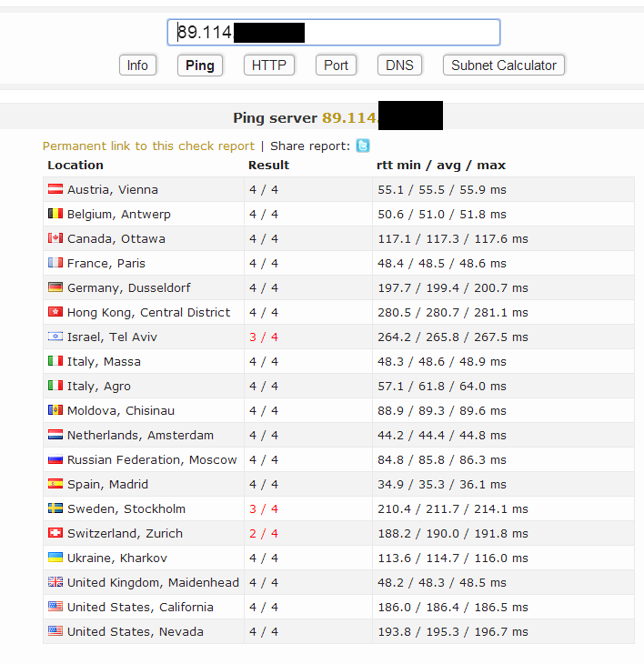
Task: Click the United Kingdom flag icon
Action: [55, 583]
